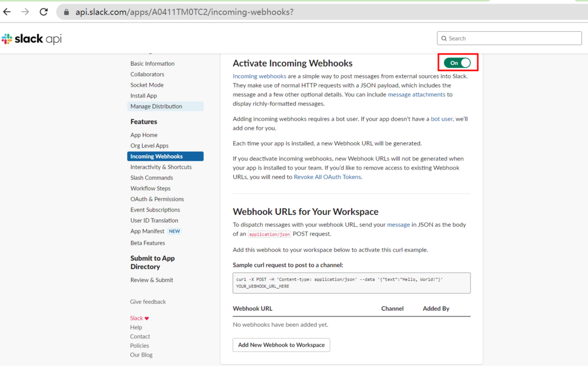
Task: Open App Home feature
Action: pyautogui.click(x=143, y=135)
